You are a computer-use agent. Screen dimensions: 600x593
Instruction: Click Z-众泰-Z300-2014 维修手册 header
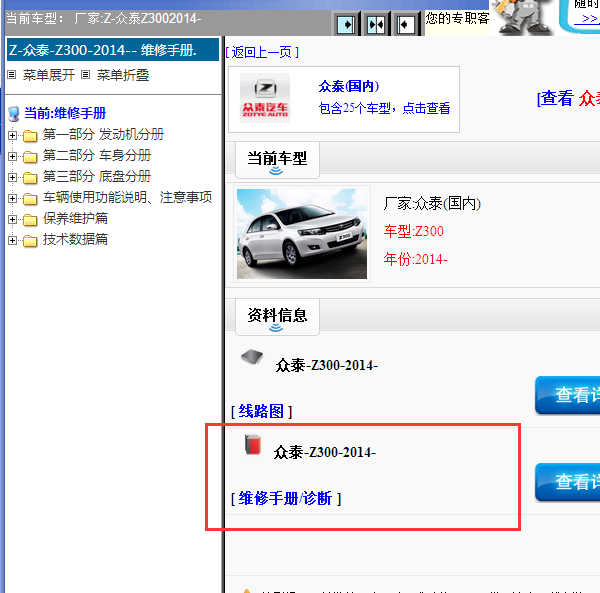point(113,50)
